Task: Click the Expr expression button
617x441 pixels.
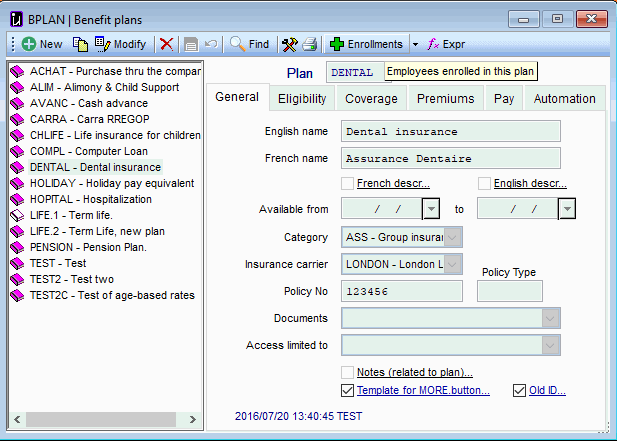Action: [446, 44]
